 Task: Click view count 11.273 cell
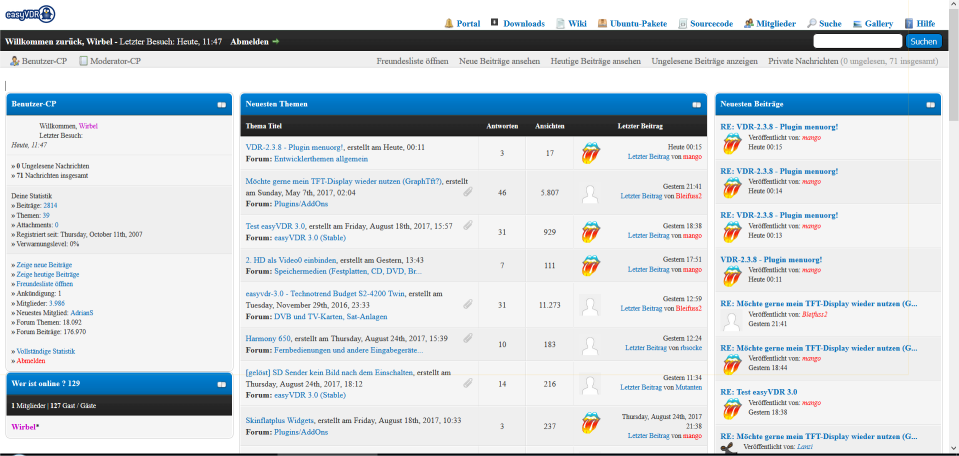pos(549,304)
